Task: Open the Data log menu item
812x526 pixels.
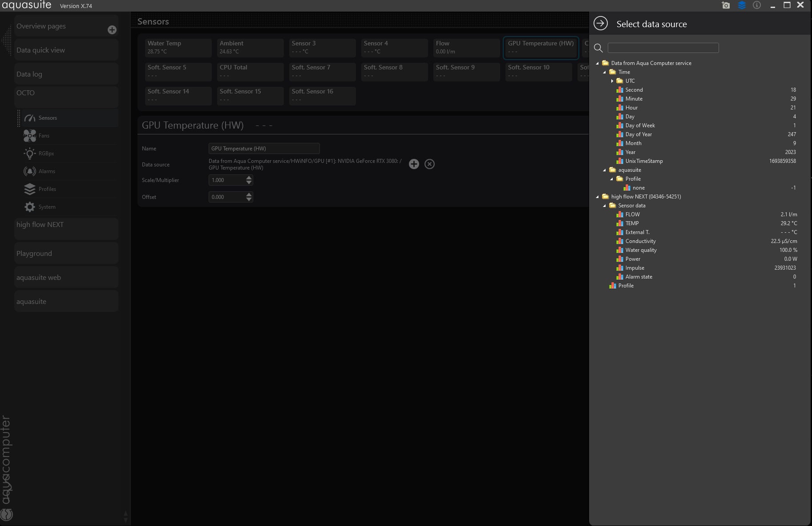Action: [29, 74]
